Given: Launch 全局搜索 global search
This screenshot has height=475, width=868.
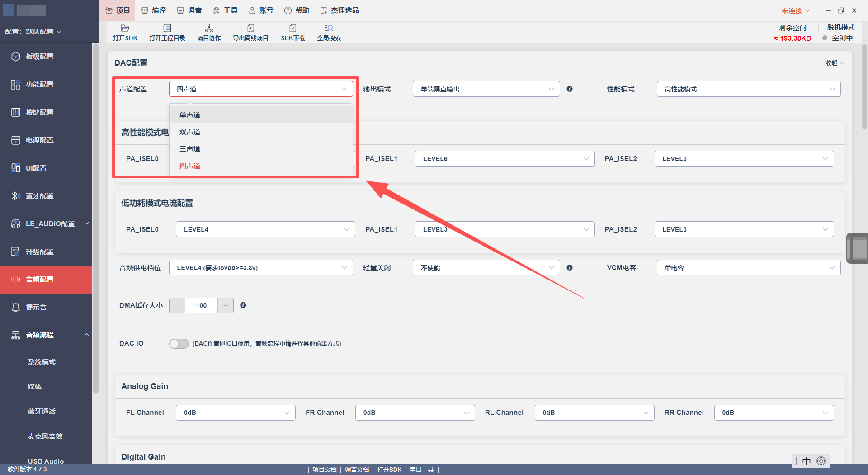Looking at the screenshot, I should (x=329, y=33).
